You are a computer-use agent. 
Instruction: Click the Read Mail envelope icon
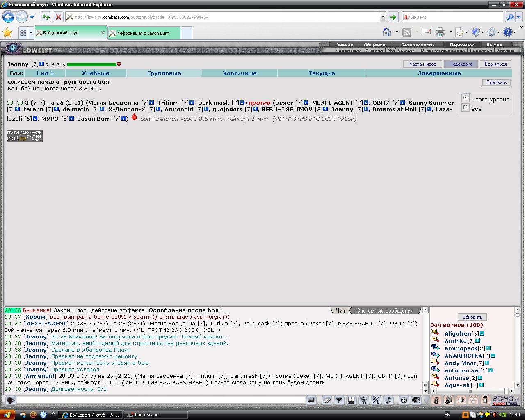(x=426, y=32)
